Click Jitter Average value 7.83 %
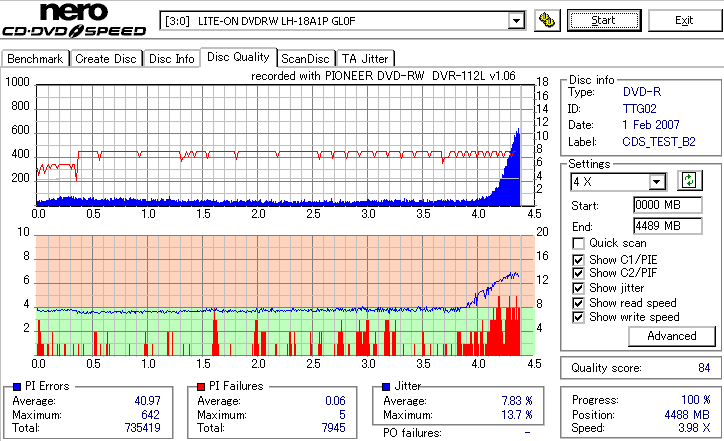 [x=517, y=401]
